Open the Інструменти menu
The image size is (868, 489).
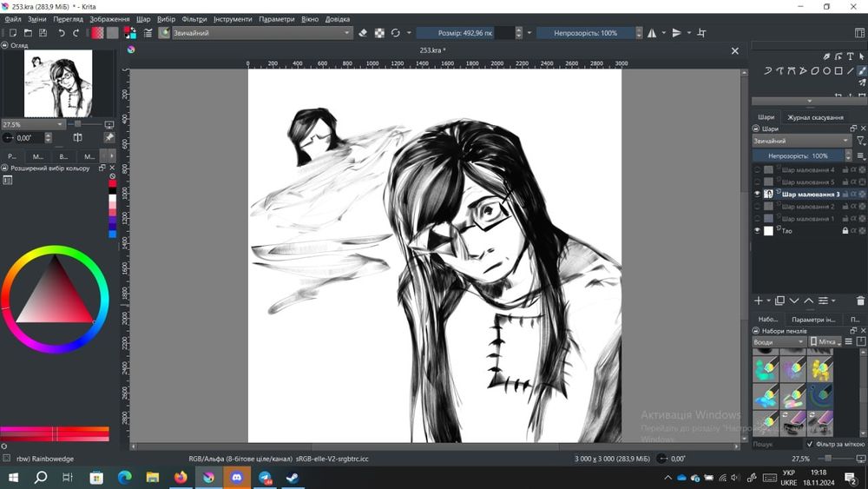(233, 19)
